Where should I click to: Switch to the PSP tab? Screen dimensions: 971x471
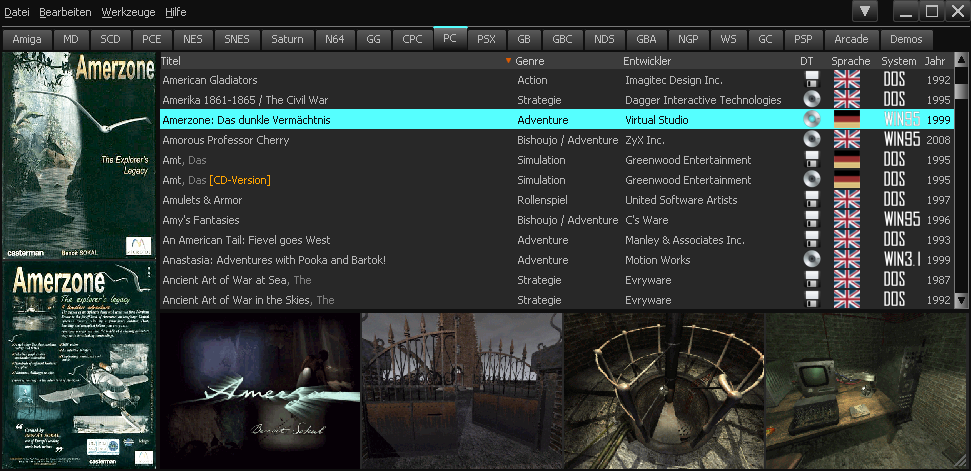pyautogui.click(x=803, y=39)
